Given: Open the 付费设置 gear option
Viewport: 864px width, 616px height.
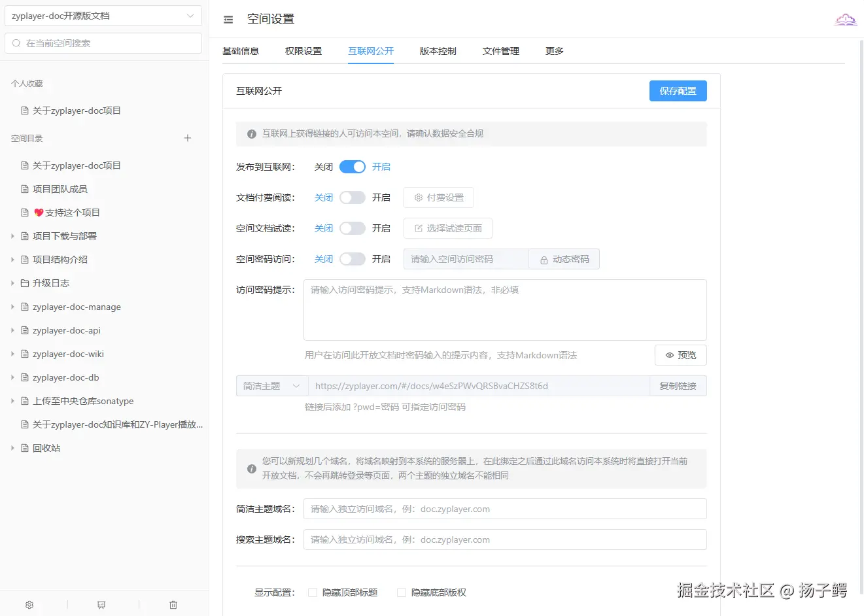Looking at the screenshot, I should point(438,197).
